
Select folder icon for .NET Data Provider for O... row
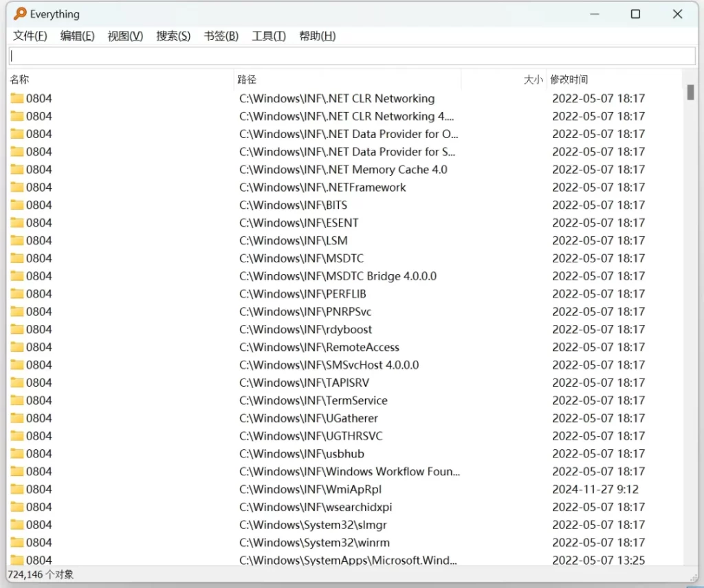(17, 134)
